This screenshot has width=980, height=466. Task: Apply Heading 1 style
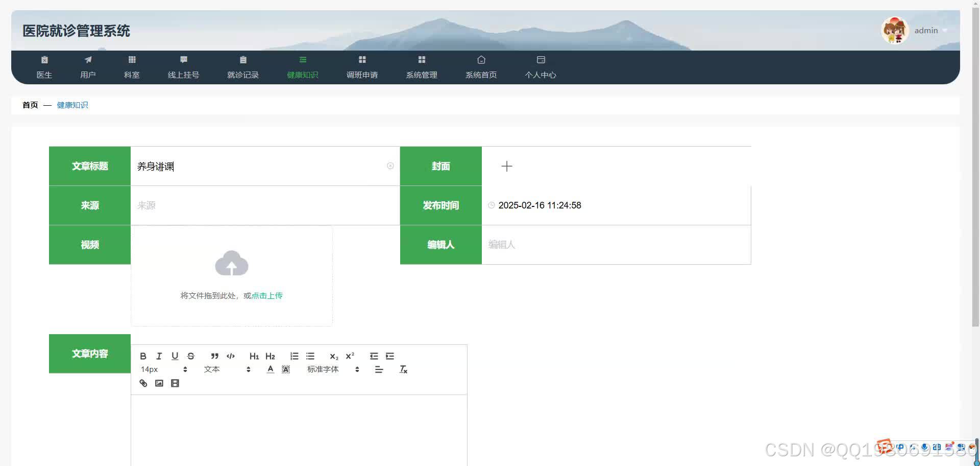(x=254, y=356)
